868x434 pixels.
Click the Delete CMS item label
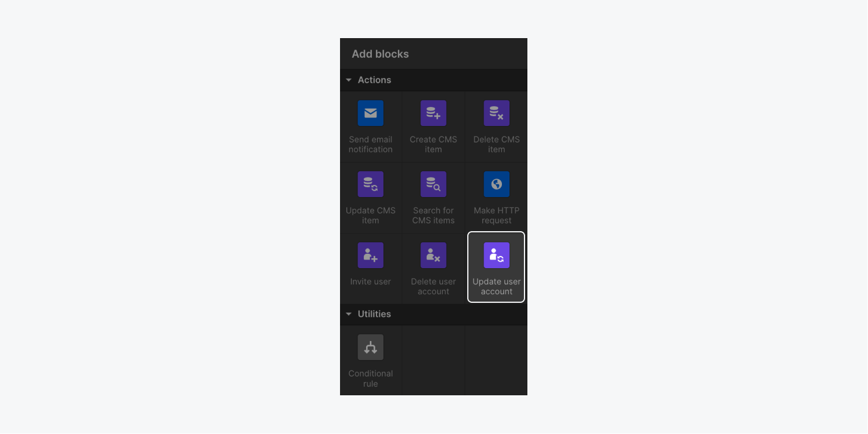[497, 144]
